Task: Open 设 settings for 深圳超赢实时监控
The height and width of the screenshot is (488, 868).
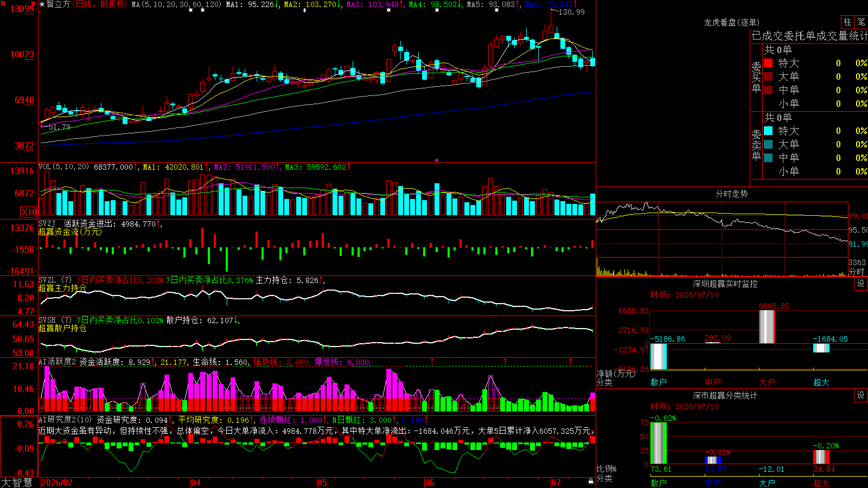Action: pos(861,284)
